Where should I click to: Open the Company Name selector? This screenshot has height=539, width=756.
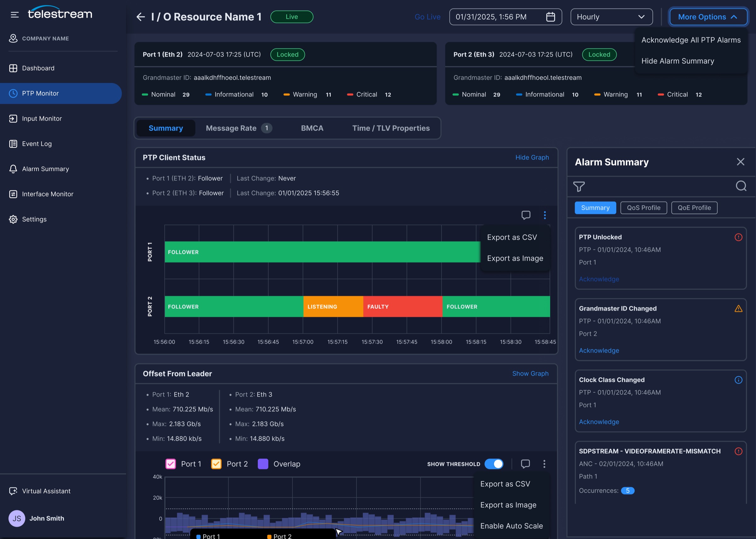tap(39, 38)
